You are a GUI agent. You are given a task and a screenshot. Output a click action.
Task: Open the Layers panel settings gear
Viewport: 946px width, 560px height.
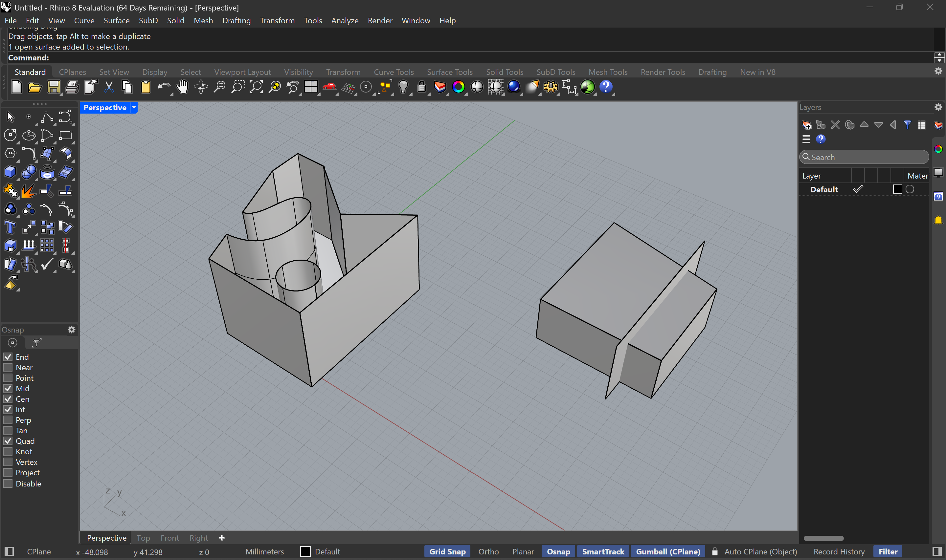938,107
